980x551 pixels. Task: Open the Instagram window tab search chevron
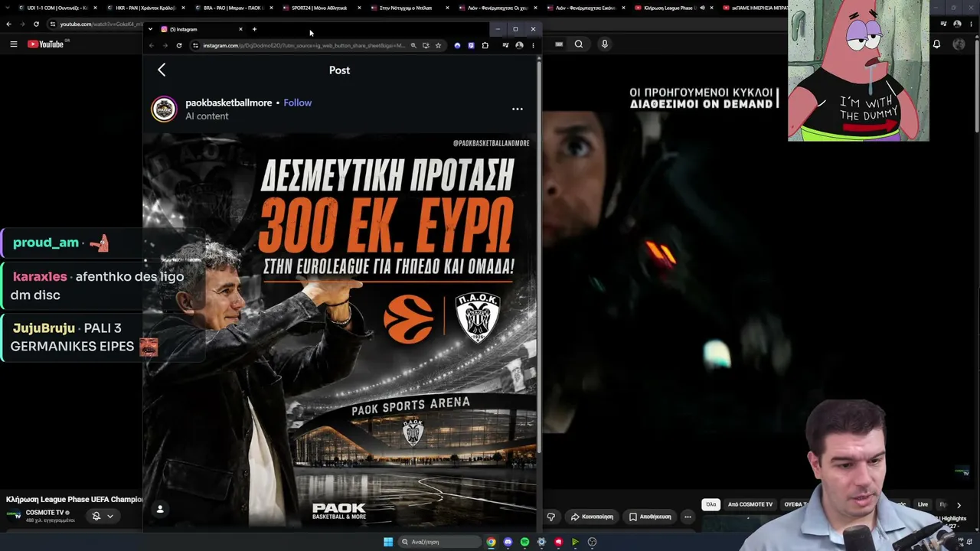pyautogui.click(x=150, y=29)
